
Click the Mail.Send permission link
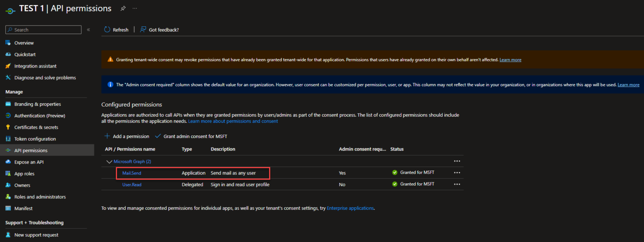[132, 173]
